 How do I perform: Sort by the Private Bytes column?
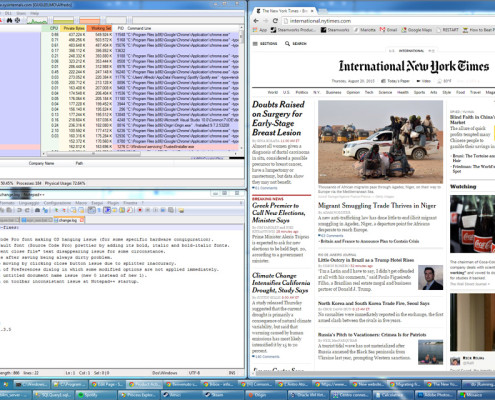pos(73,28)
